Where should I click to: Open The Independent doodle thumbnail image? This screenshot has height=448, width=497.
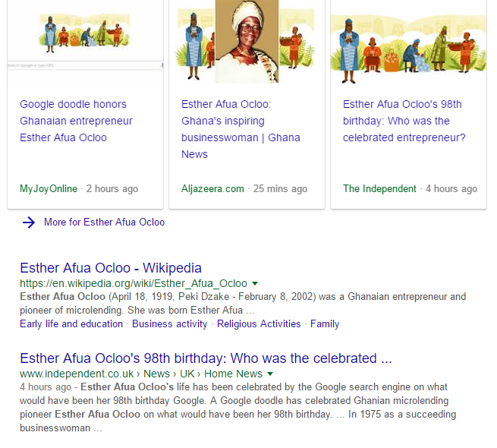click(x=408, y=42)
